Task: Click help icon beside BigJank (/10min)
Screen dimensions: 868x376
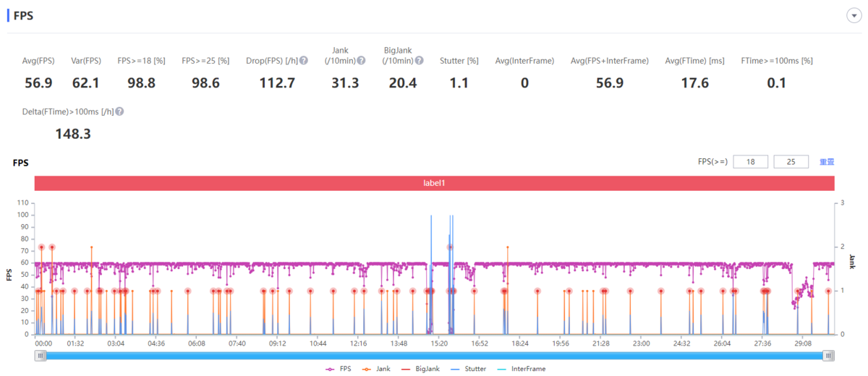Action: click(x=419, y=61)
